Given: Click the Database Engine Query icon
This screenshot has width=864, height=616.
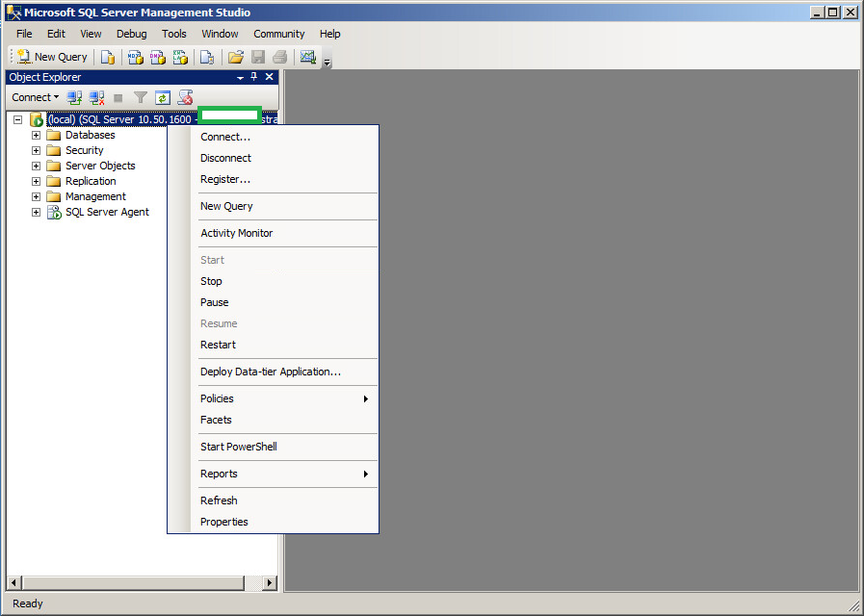Looking at the screenshot, I should (x=108, y=57).
